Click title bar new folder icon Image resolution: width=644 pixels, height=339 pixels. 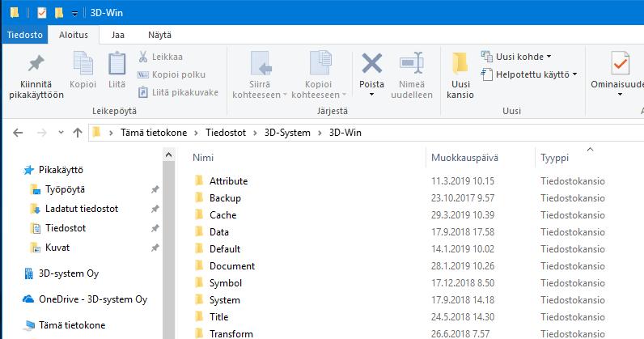59,13
